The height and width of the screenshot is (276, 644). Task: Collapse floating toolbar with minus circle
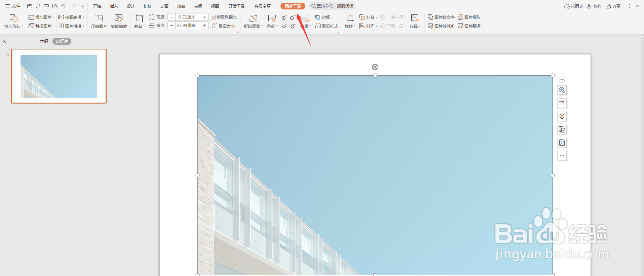point(562,80)
